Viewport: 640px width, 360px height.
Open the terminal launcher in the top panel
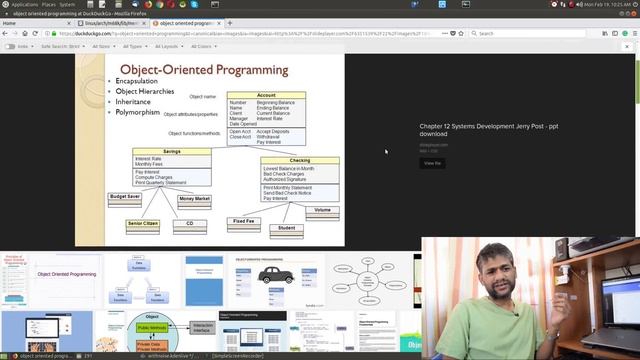coord(215,4)
